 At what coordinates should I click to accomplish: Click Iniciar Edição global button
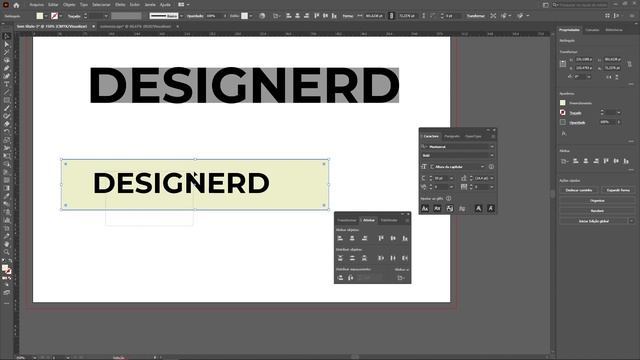(x=594, y=221)
